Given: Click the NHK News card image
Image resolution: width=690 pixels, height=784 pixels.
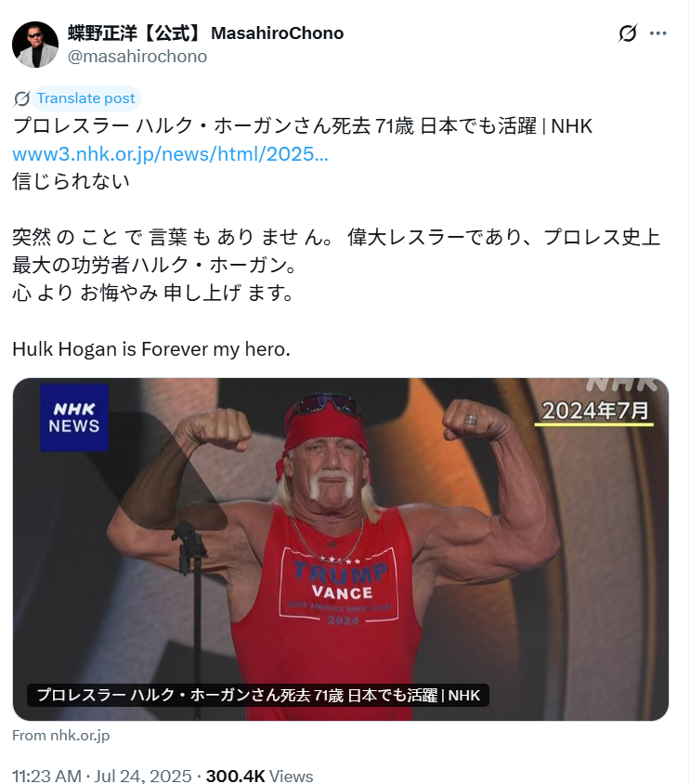Looking at the screenshot, I should [341, 549].
